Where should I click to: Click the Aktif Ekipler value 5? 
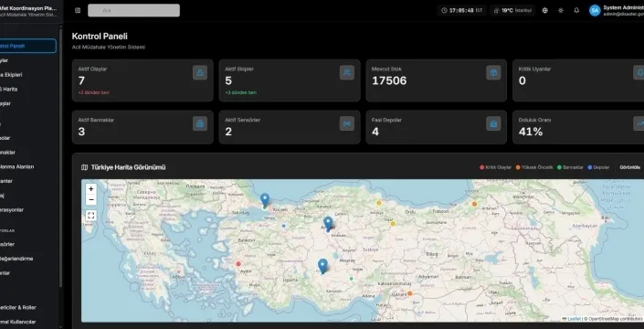[x=228, y=81]
